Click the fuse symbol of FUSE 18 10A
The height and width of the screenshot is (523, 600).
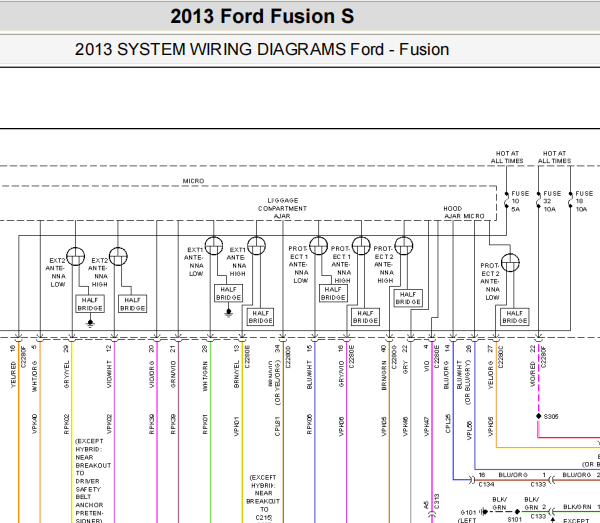pos(570,200)
